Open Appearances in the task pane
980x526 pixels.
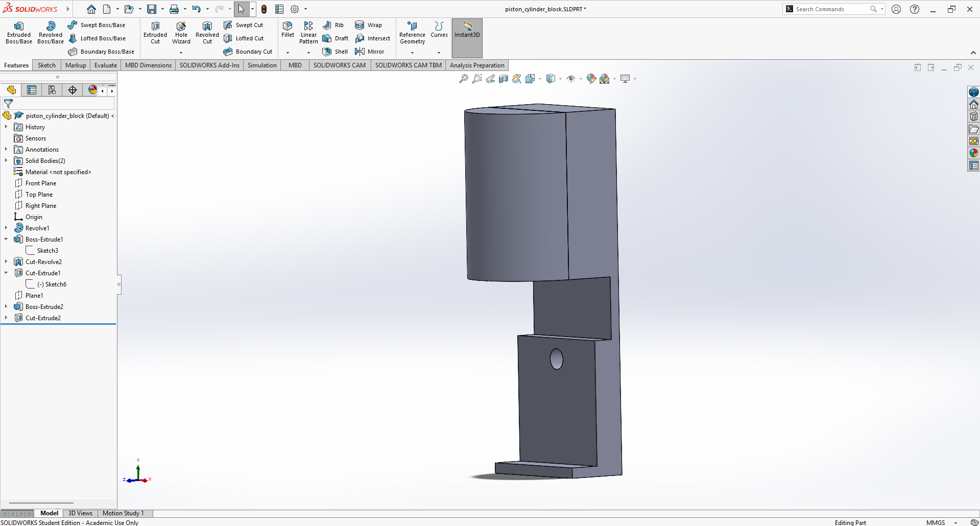click(974, 153)
